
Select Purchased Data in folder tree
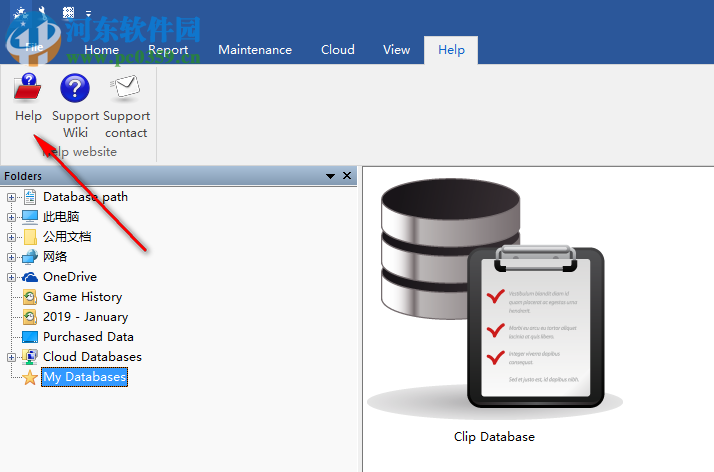[x=88, y=337]
